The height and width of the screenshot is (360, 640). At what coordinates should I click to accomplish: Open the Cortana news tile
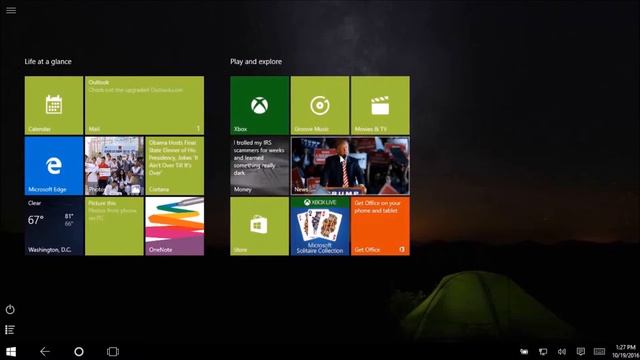[x=175, y=166]
